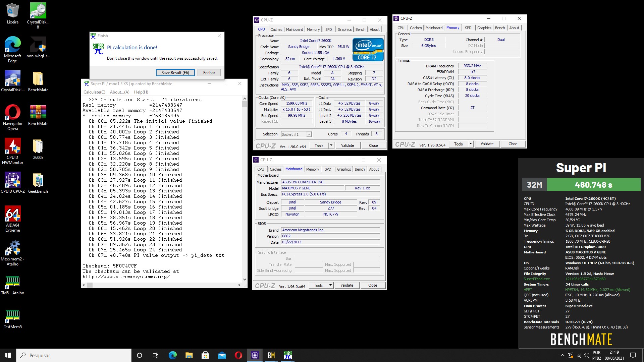
Task: Select CPU tab in Mainboard window
Action: 261,169
